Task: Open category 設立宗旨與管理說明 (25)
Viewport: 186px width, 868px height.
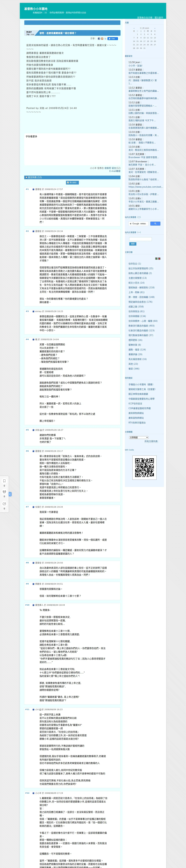Action: click(x=141, y=269)
